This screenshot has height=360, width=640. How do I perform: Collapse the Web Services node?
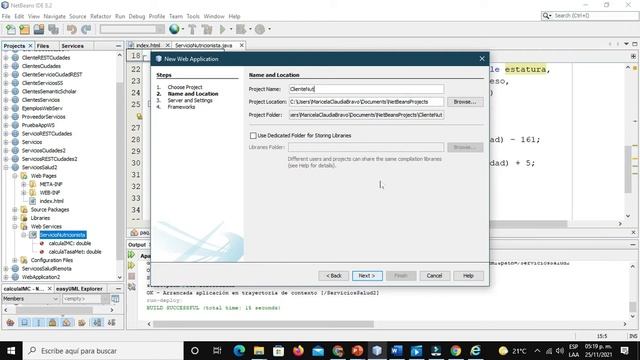point(15,227)
